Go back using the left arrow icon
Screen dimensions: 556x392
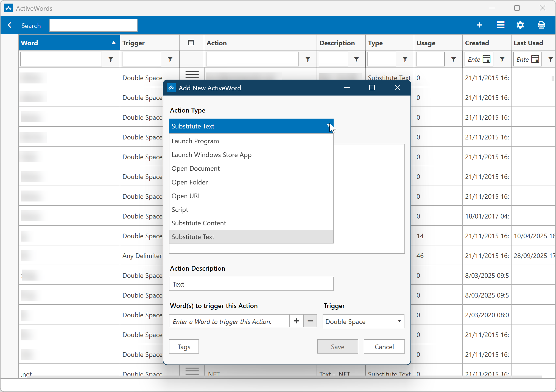point(10,25)
